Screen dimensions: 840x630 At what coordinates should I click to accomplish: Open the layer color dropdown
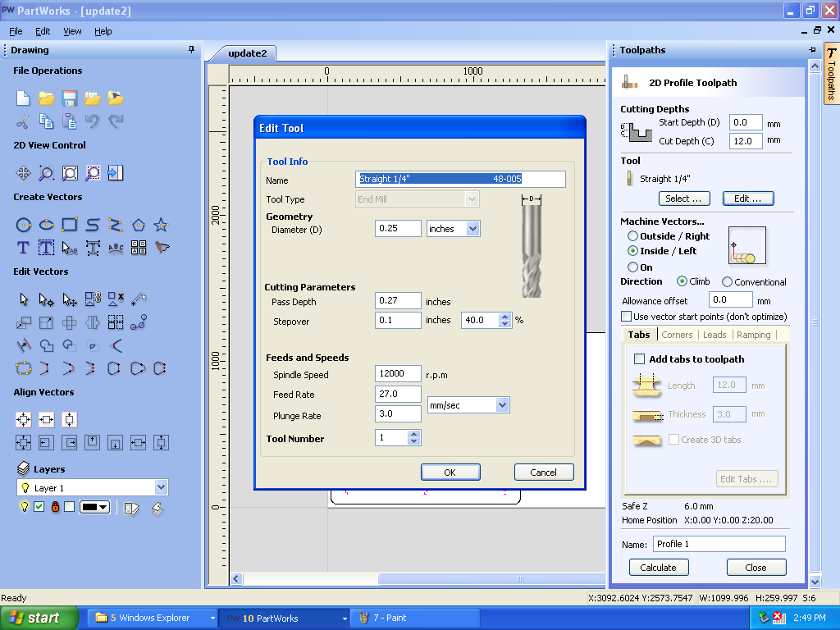103,507
